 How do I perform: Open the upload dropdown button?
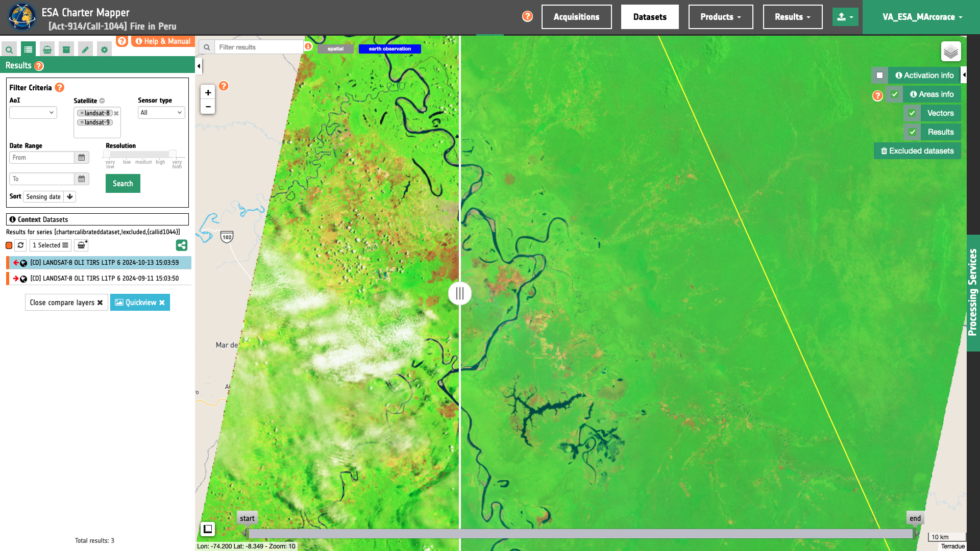point(845,17)
